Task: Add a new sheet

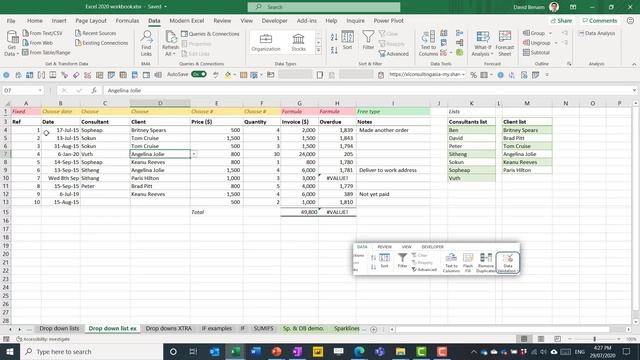Action: (373, 329)
